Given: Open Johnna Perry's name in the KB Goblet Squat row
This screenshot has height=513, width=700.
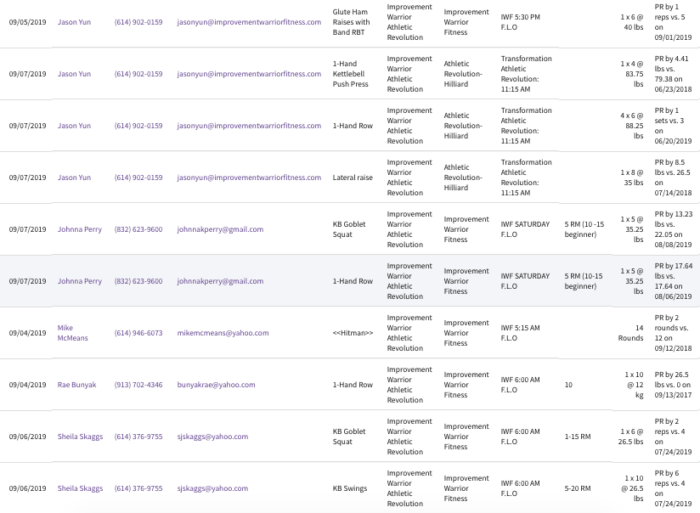Looking at the screenshot, I should point(79,229).
